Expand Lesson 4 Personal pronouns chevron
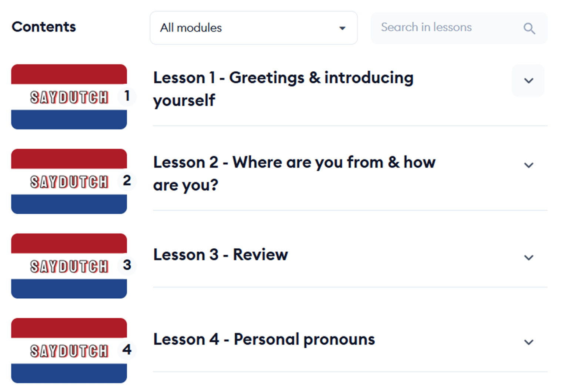This screenshot has width=562, height=392. tap(528, 342)
